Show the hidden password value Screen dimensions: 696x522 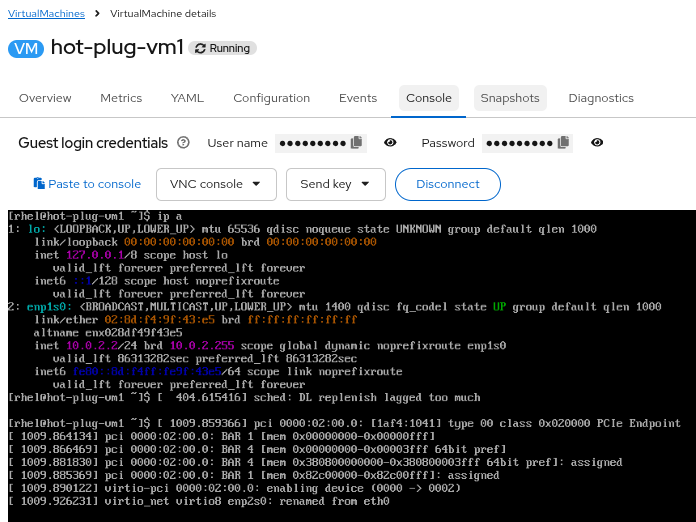(x=597, y=143)
